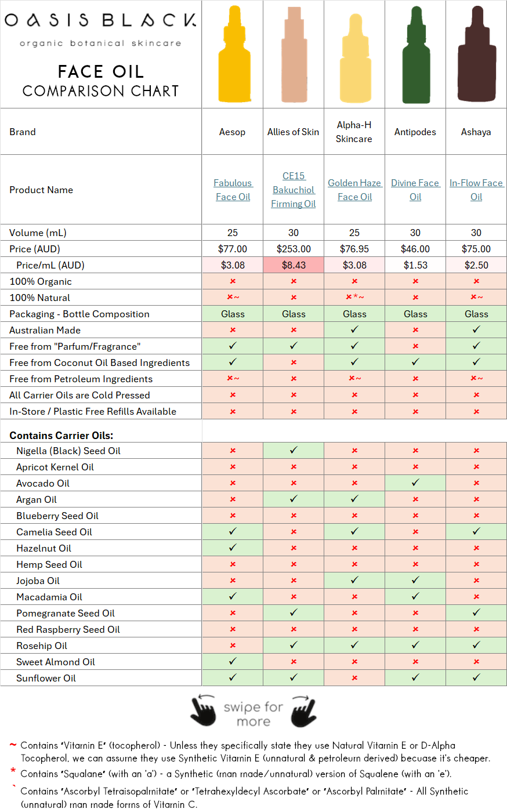The image size is (507, 812).
Task: Click the 'Blueberry Seed Oil' label
Action: [57, 516]
